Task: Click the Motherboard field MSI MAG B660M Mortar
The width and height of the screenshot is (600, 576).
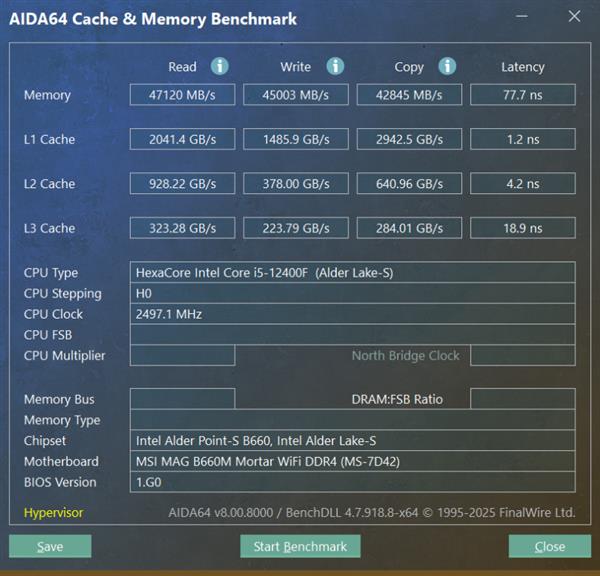Action: click(352, 461)
